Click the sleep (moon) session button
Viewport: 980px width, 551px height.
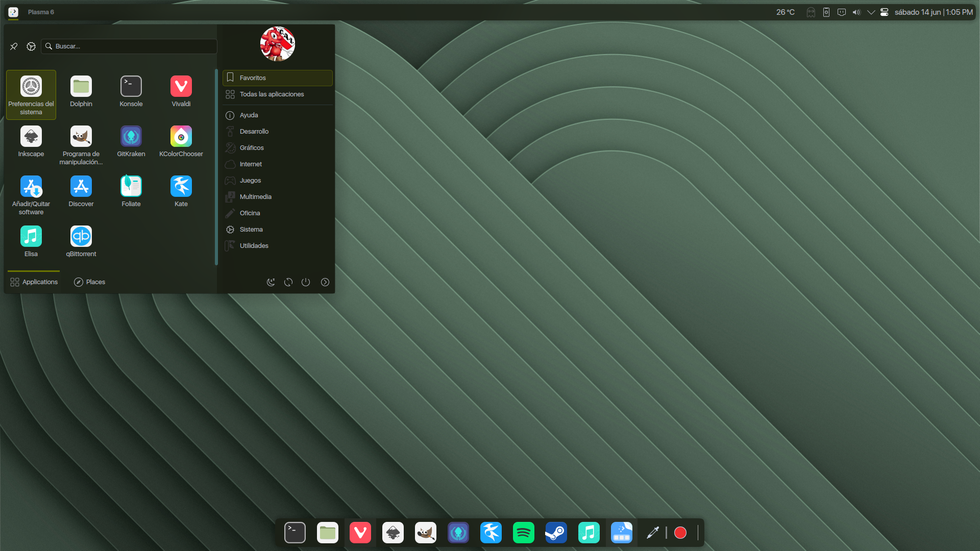(x=271, y=282)
